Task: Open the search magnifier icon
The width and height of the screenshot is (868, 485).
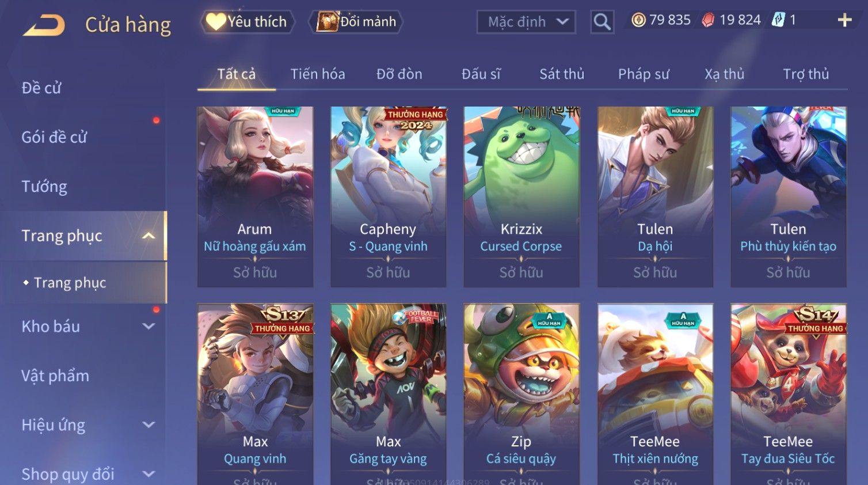Action: coord(602,22)
